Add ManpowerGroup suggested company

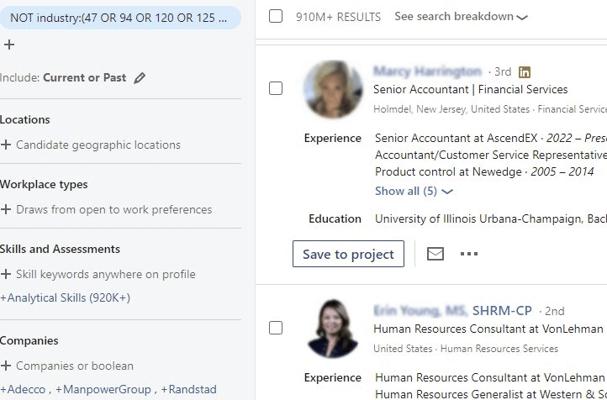[x=103, y=389]
